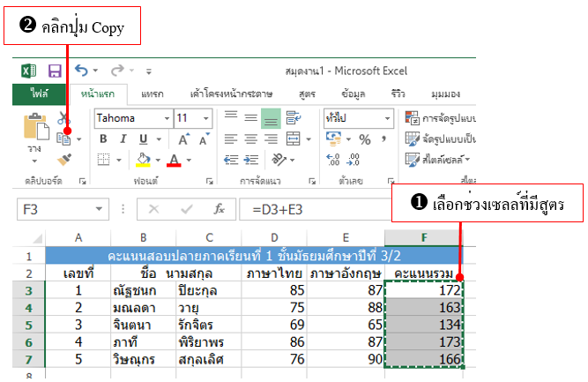Click the Save icon in quick access toolbar

click(54, 71)
